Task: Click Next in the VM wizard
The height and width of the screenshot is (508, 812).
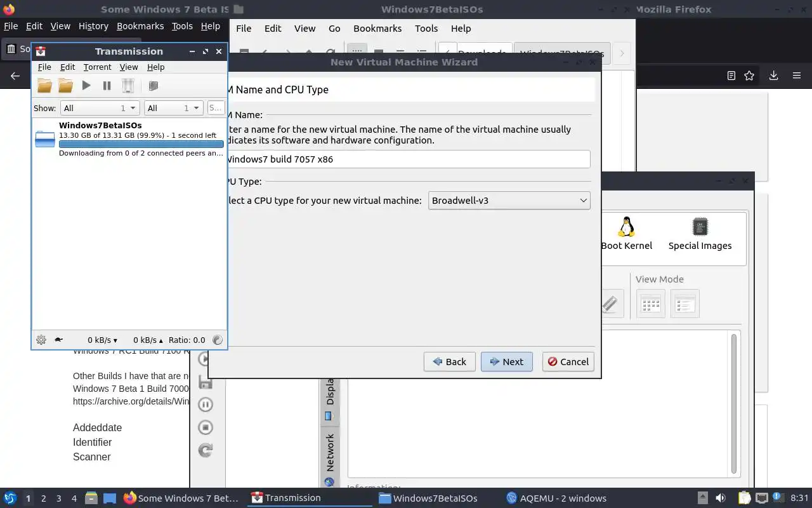Action: 506,361
